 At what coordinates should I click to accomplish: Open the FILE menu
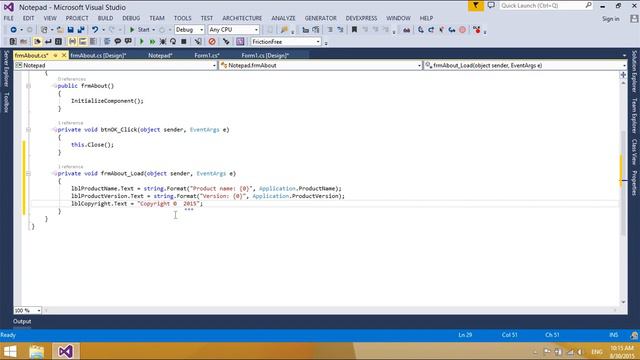[x=9, y=18]
